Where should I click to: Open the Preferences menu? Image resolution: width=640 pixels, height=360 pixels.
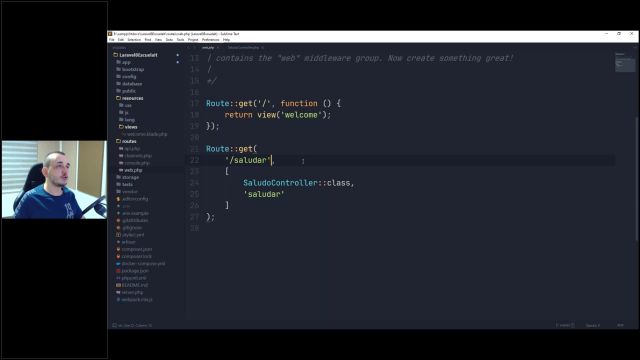[210, 40]
